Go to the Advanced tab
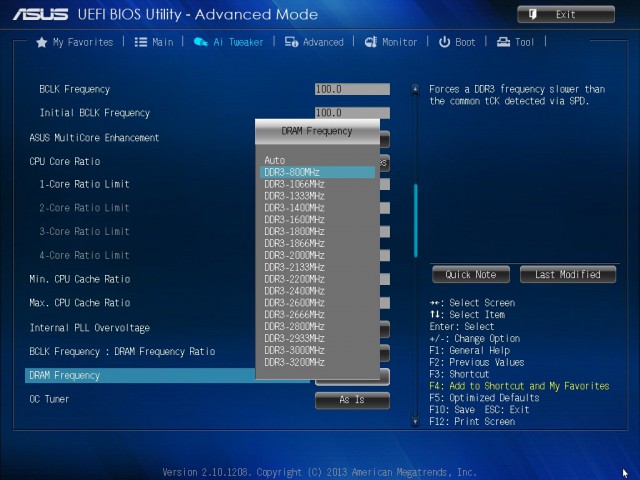Viewport: 640px width, 480px height. click(314, 42)
